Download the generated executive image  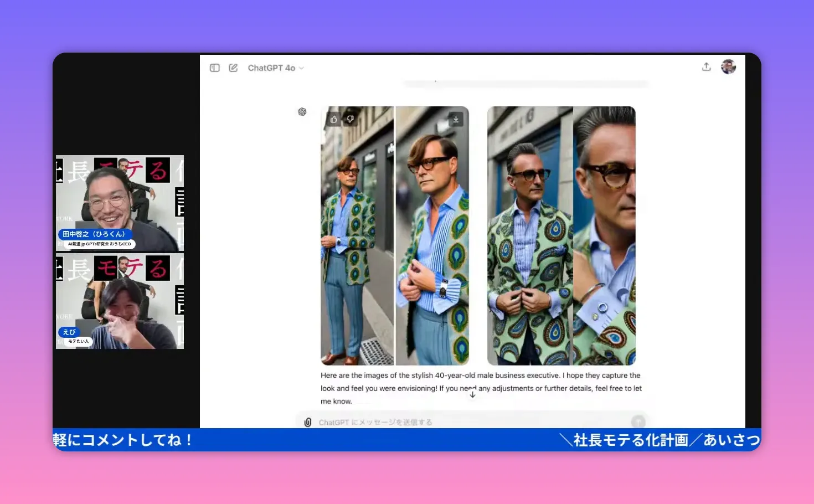click(456, 119)
